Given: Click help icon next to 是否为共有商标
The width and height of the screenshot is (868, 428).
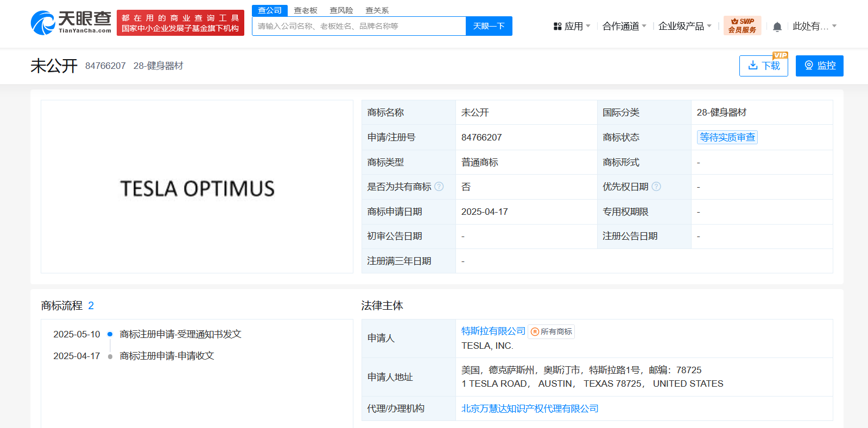Looking at the screenshot, I should [439, 187].
